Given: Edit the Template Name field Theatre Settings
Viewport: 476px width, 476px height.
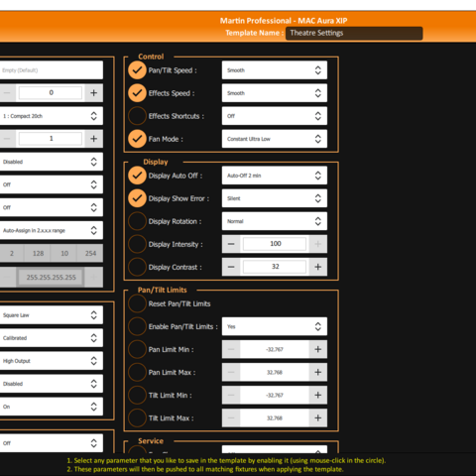Looking at the screenshot, I should click(354, 33).
